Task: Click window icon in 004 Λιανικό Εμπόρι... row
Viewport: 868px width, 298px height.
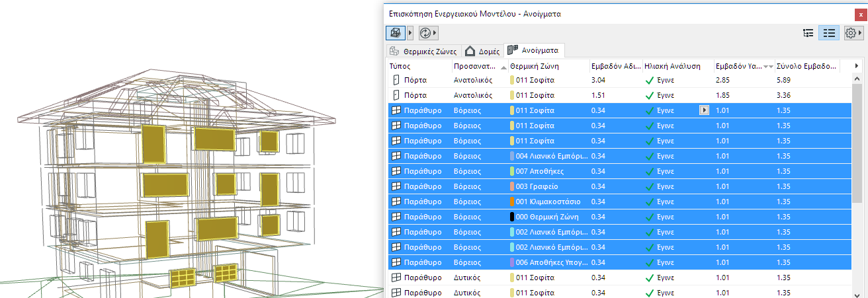Action: (396, 156)
